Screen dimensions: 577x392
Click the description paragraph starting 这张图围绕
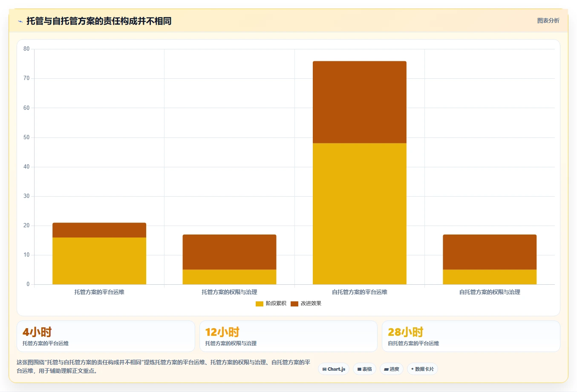pyautogui.click(x=163, y=366)
